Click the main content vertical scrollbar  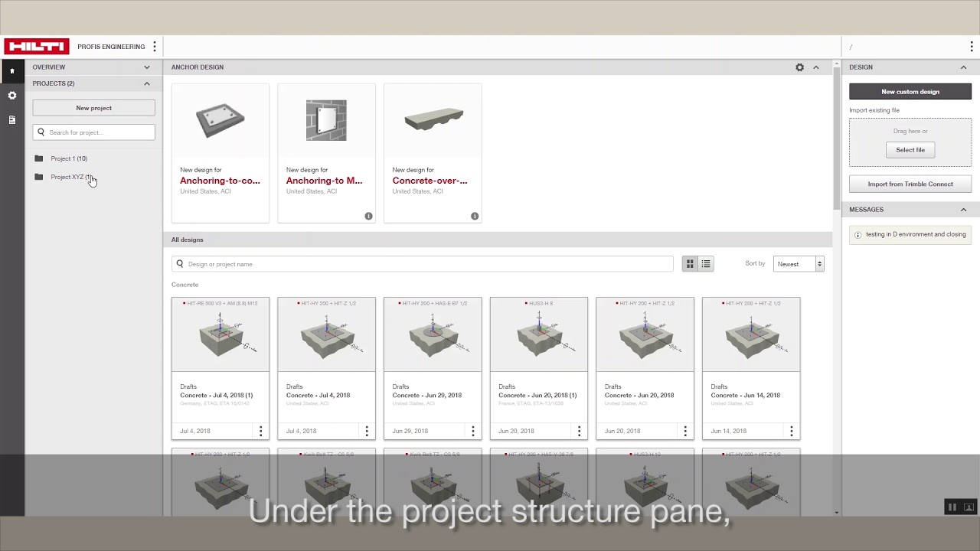[x=837, y=138]
